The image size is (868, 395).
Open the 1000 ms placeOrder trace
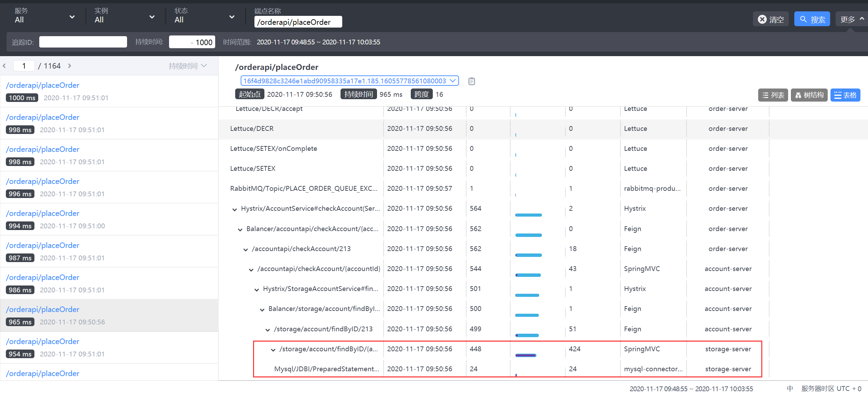point(43,85)
